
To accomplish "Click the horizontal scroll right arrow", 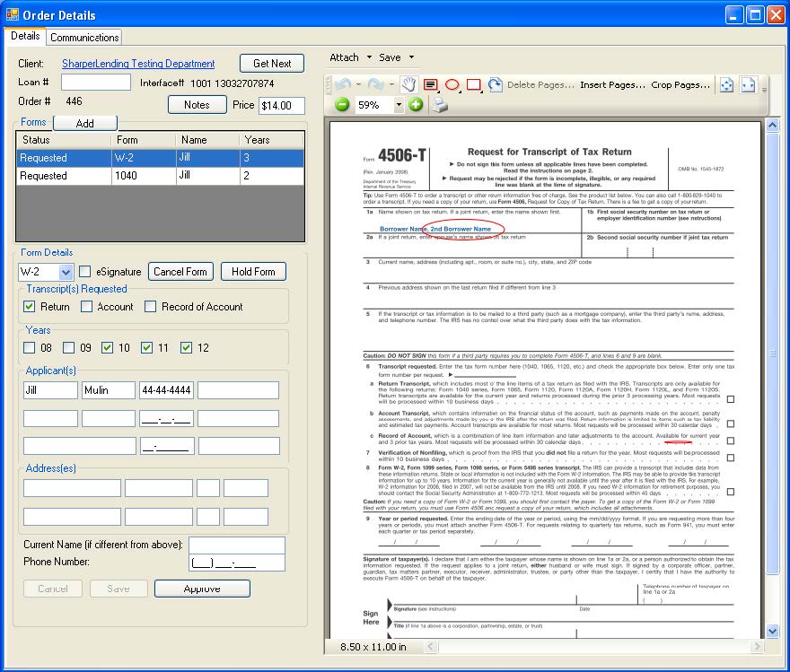I will (756, 647).
